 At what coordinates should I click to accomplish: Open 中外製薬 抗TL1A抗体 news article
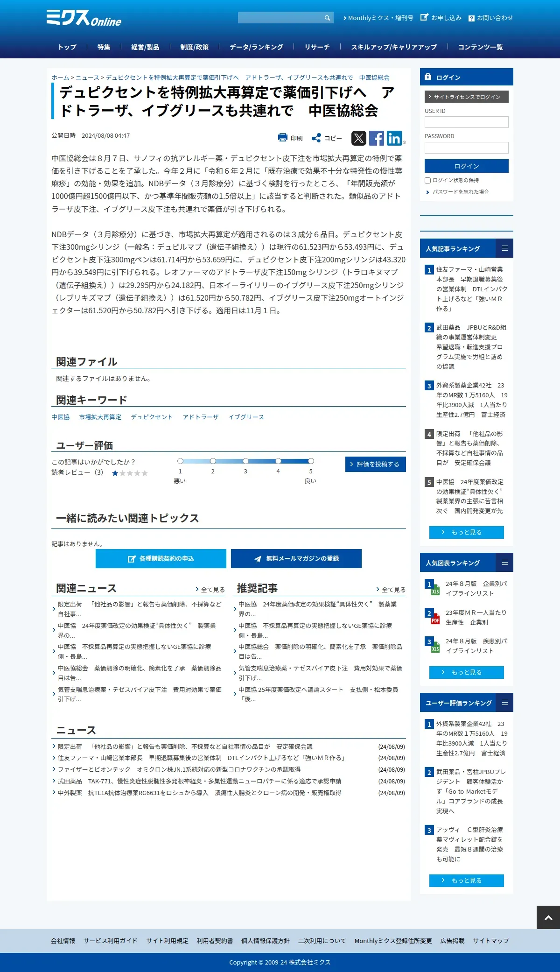[x=200, y=793]
